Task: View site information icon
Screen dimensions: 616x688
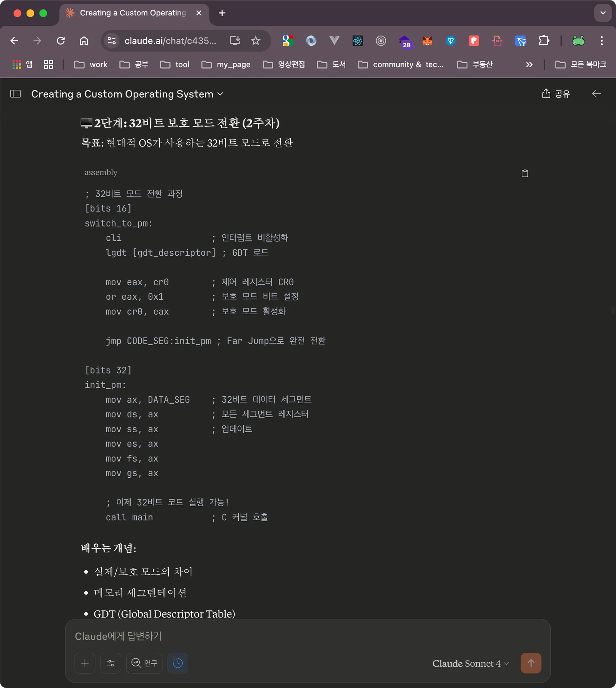Action: point(112,41)
